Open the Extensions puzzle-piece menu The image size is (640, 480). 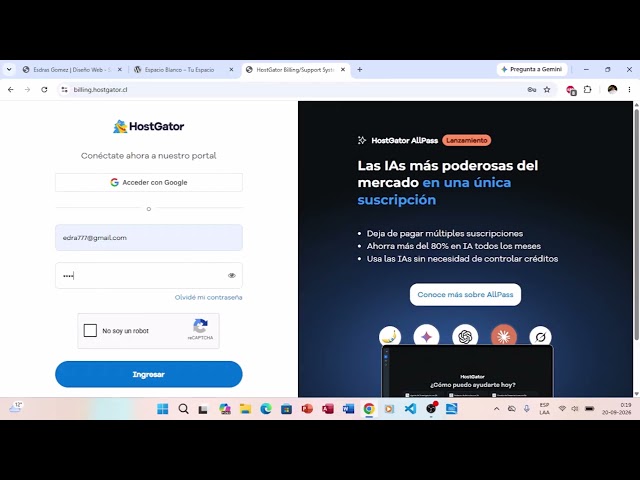pyautogui.click(x=587, y=89)
